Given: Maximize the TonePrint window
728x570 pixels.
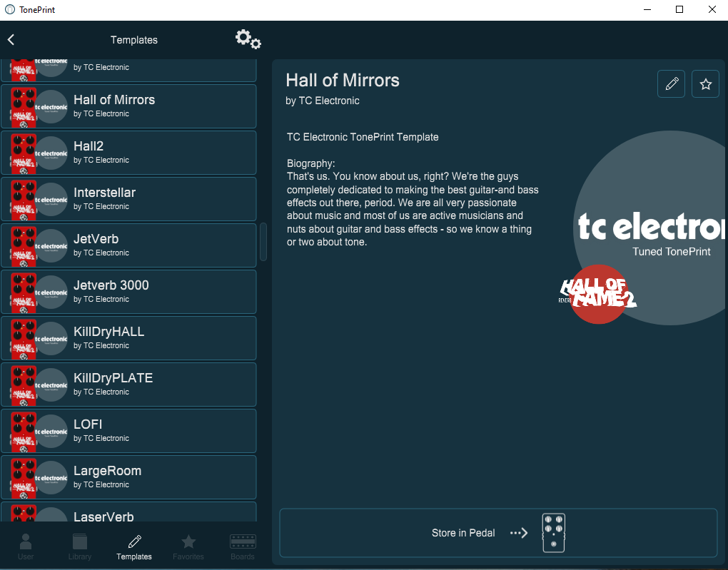Looking at the screenshot, I should [679, 10].
